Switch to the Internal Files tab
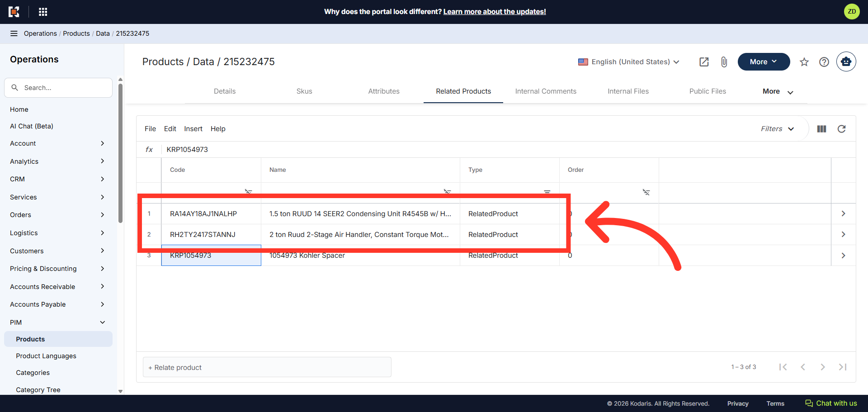This screenshot has height=412, width=868. click(628, 91)
